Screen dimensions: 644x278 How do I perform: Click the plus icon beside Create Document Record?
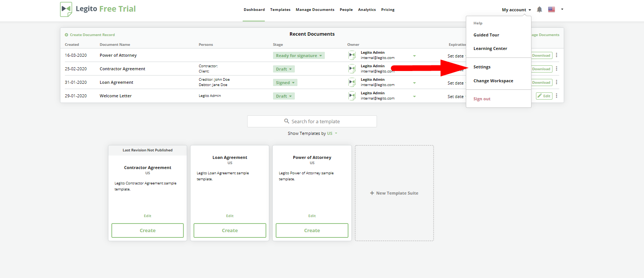[66, 35]
